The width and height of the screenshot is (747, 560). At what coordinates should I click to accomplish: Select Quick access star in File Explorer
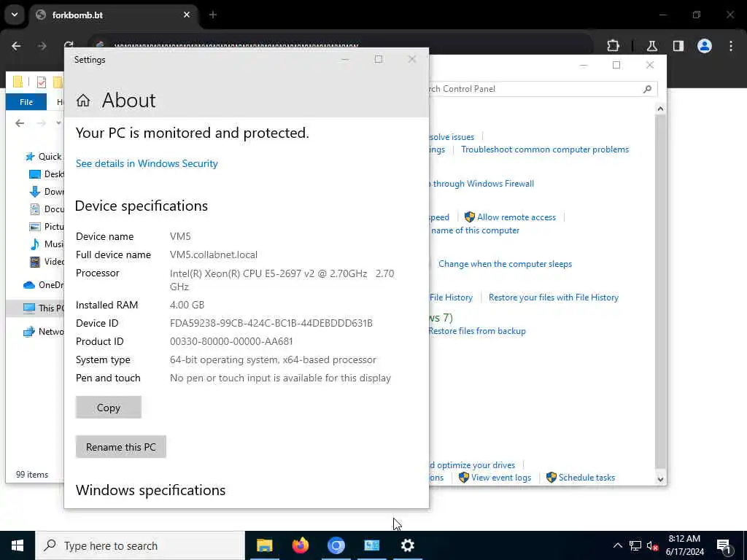tap(30, 157)
